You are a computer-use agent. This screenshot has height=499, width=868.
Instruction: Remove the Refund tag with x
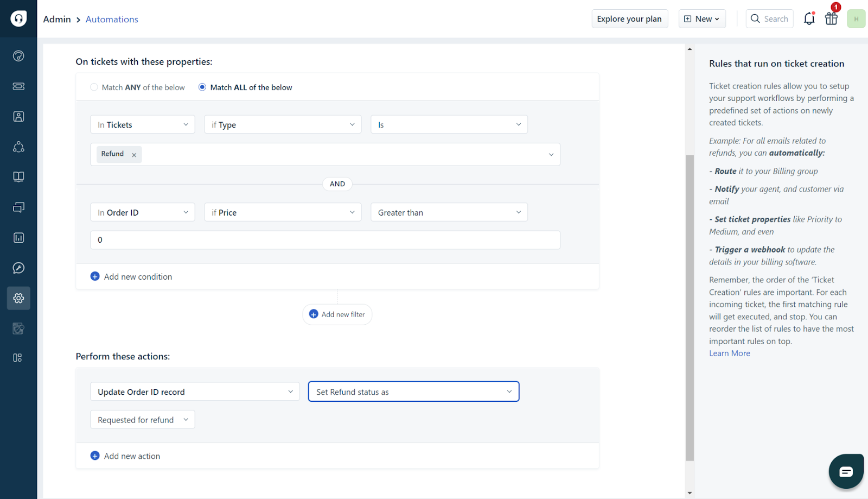pyautogui.click(x=134, y=155)
